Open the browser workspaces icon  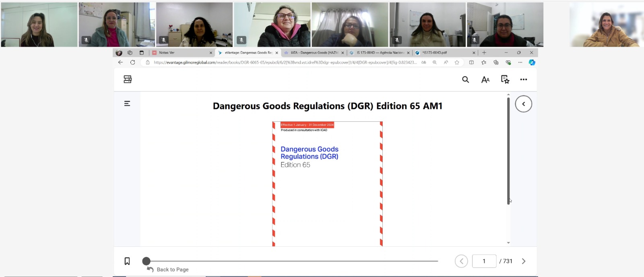[x=130, y=53]
